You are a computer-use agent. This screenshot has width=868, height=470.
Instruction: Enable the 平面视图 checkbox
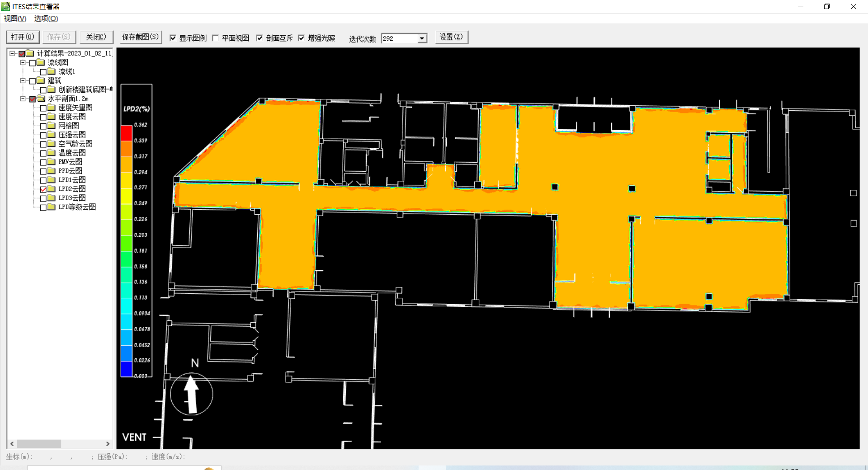[x=216, y=38]
